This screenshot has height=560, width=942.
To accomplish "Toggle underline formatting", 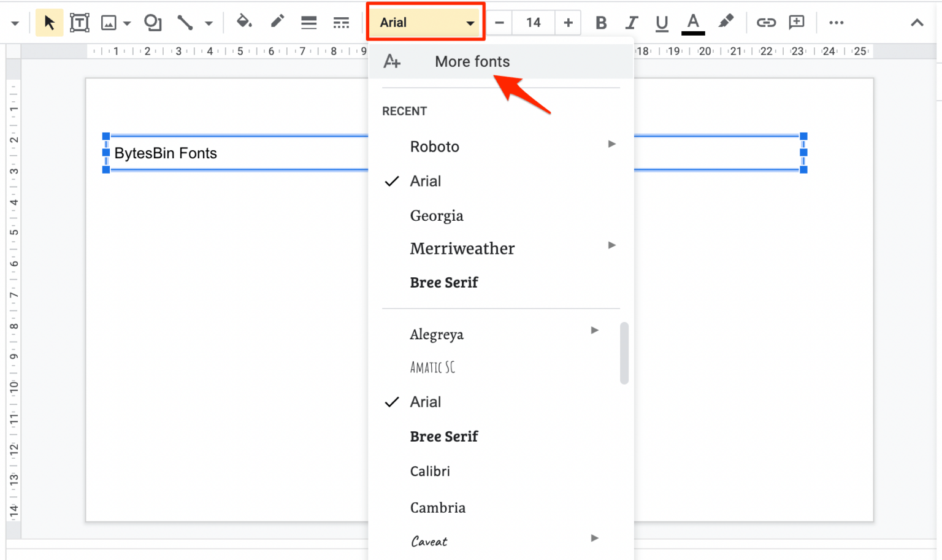I will pyautogui.click(x=662, y=22).
